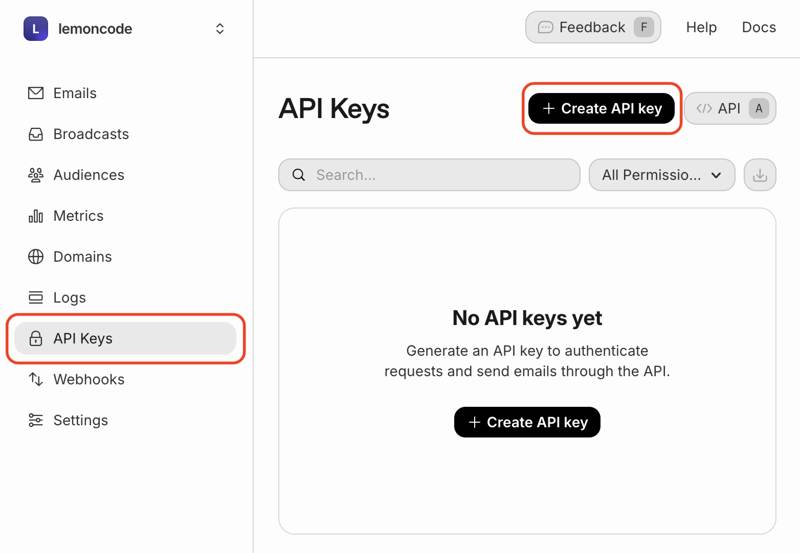The image size is (800, 553).
Task: Click the Logs icon in sidebar
Action: [36, 298]
